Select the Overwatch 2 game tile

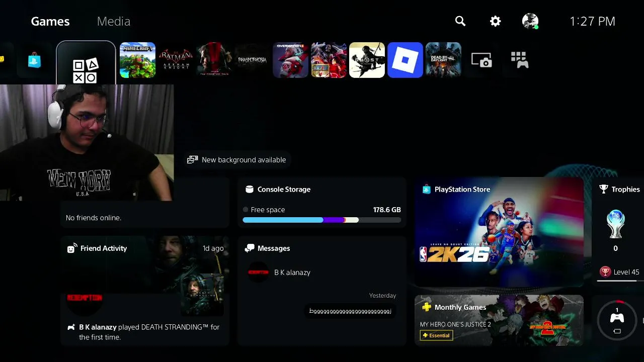coord(290,60)
